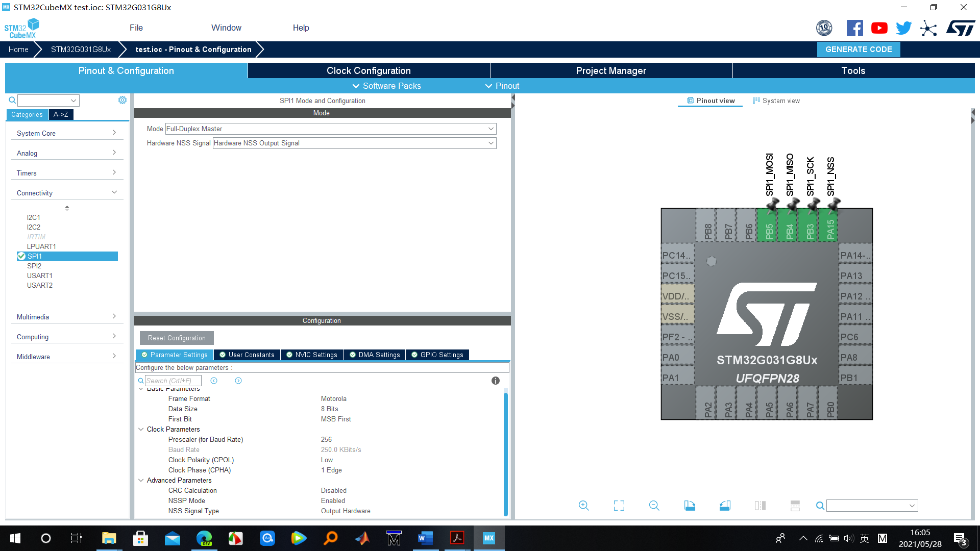Open Microsoft Edge Dev from taskbar
The width and height of the screenshot is (980, 551).
pos(204,538)
